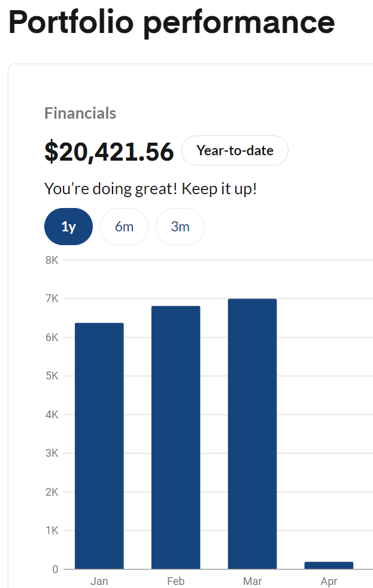Click the 1K y-axis label
The height and width of the screenshot is (588, 373).
point(51,530)
